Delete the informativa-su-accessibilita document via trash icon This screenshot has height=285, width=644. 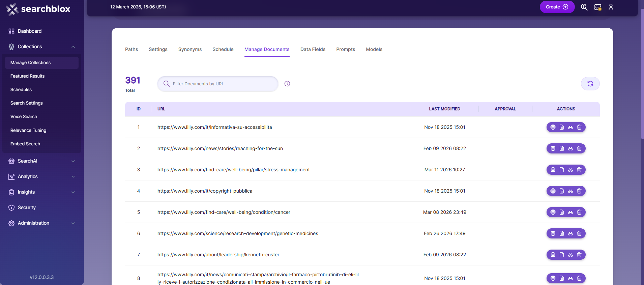click(x=579, y=127)
